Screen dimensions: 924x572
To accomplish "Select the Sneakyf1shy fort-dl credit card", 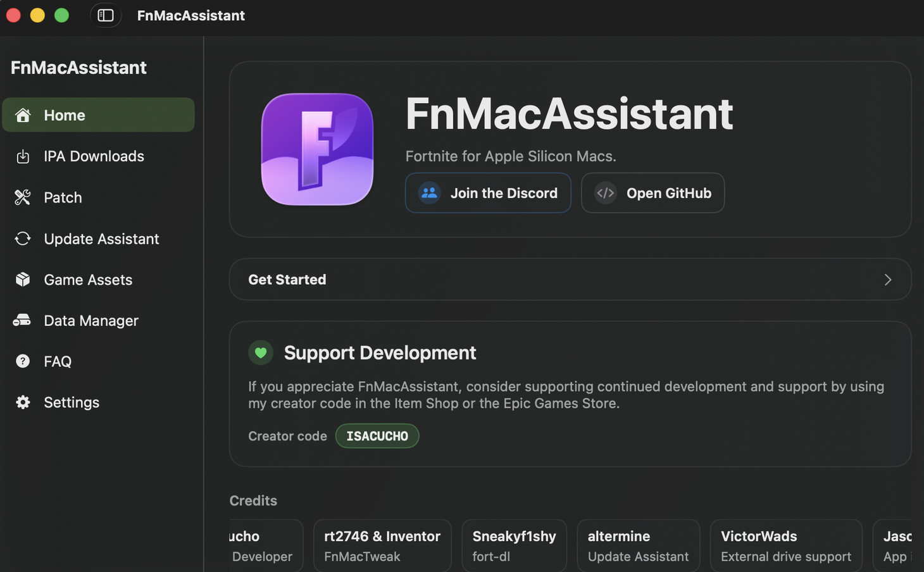I will click(514, 545).
